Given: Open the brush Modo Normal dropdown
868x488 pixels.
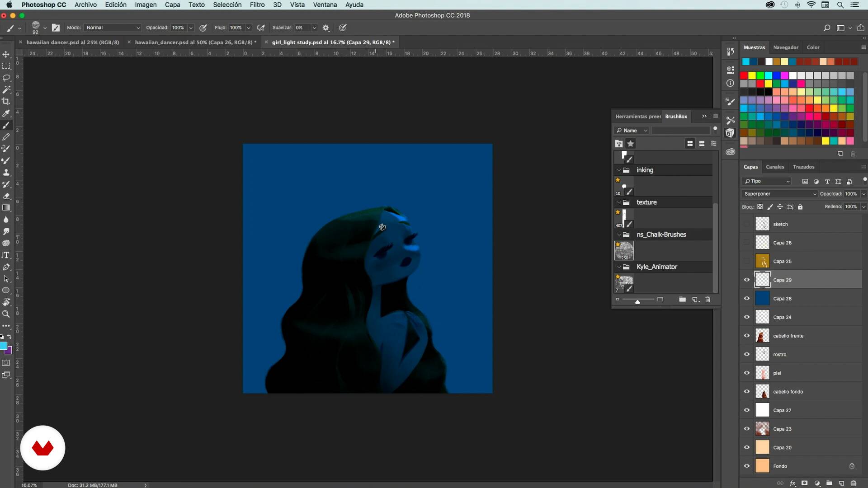Looking at the screenshot, I should pyautogui.click(x=112, y=28).
